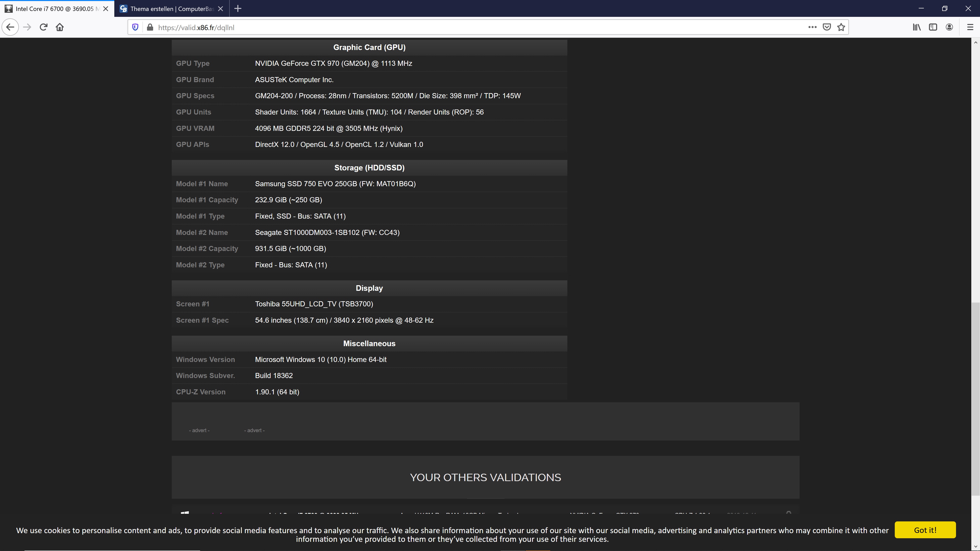Close the Thema erstellen tab
Image resolution: width=980 pixels, height=551 pixels.
(x=220, y=8)
